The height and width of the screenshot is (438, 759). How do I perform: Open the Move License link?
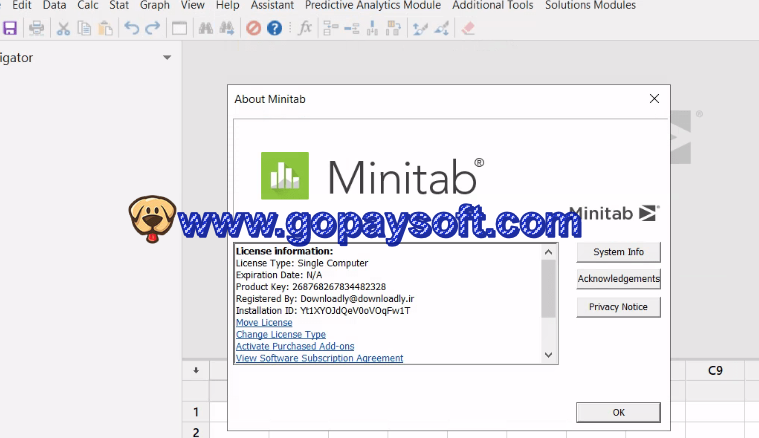(x=264, y=323)
